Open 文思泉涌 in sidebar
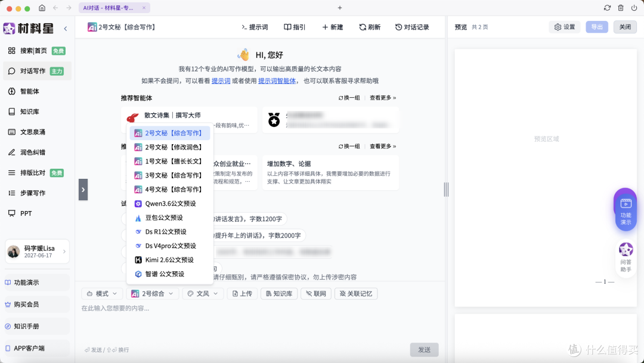 click(37, 132)
